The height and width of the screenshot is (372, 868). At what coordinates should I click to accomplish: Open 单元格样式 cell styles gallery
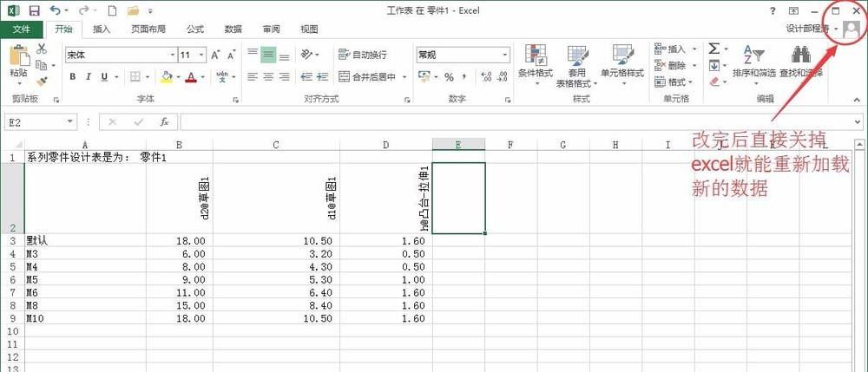pos(622,65)
